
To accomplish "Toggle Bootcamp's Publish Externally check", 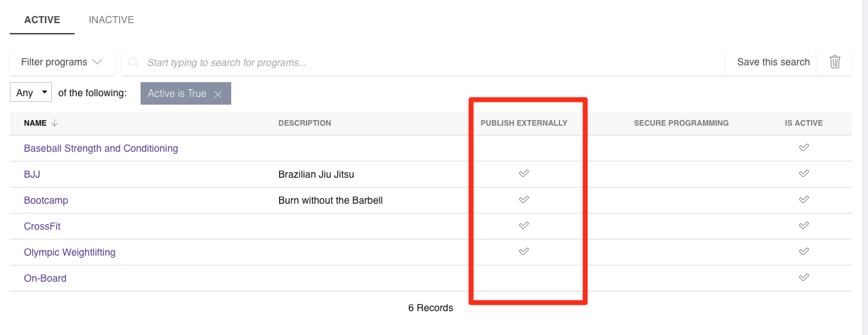I will pos(524,199).
